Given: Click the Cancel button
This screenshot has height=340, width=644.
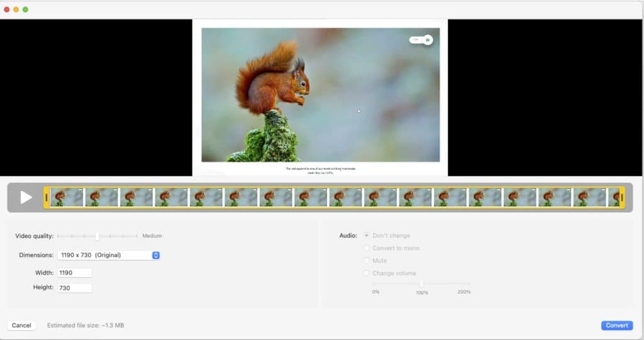Looking at the screenshot, I should coord(21,325).
